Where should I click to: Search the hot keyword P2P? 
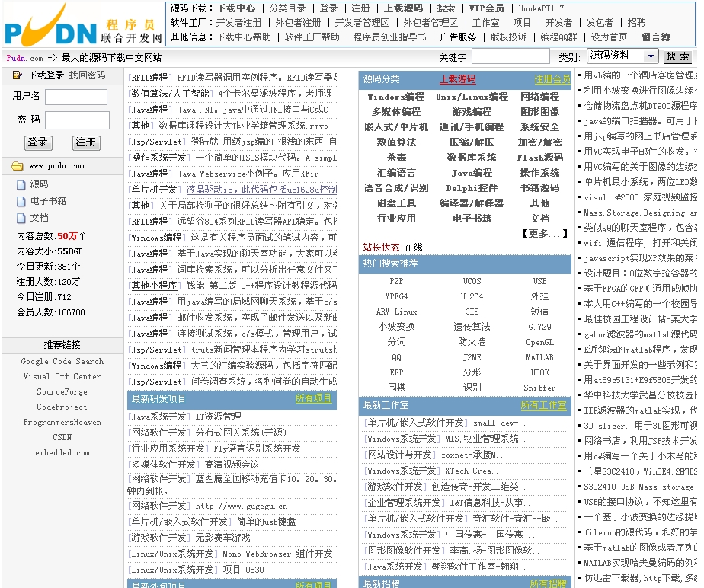[396, 281]
